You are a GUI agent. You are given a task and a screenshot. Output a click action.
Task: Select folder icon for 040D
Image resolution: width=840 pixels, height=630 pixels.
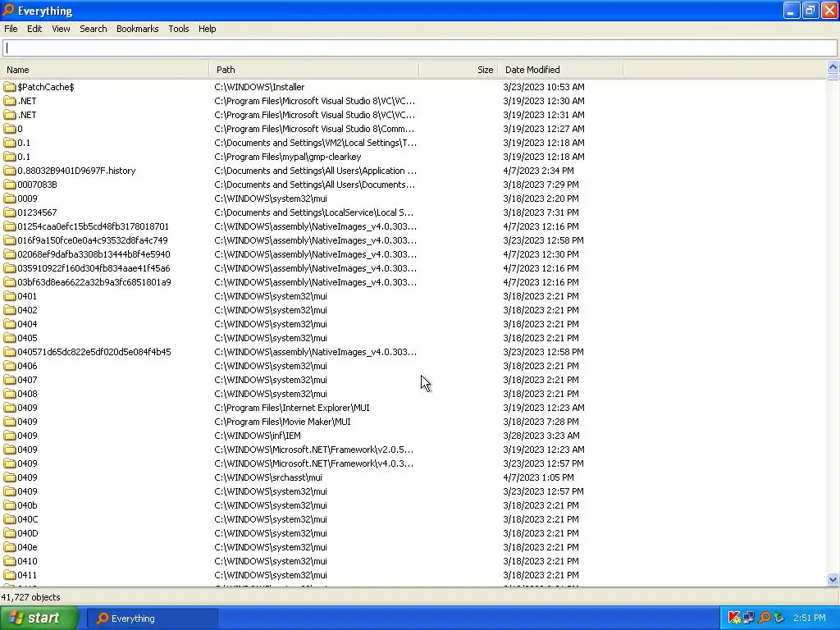click(10, 533)
